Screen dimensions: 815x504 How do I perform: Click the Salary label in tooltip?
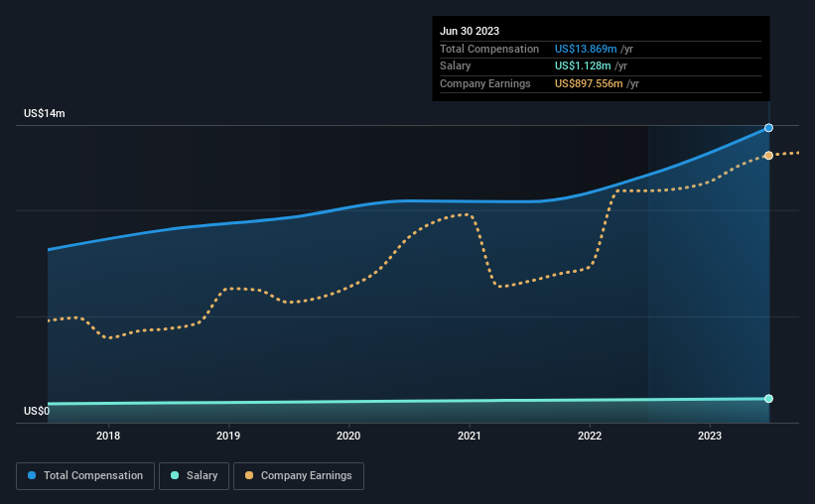456,66
